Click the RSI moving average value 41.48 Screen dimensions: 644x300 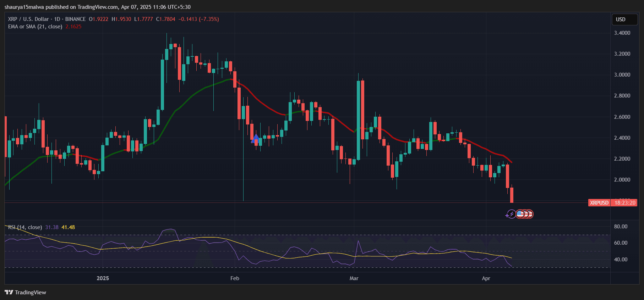point(68,227)
